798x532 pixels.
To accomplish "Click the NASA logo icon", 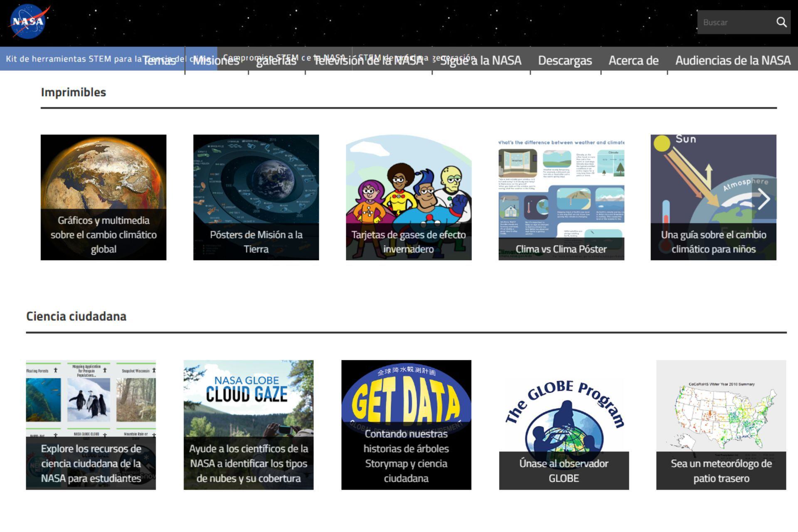I will (x=28, y=22).
